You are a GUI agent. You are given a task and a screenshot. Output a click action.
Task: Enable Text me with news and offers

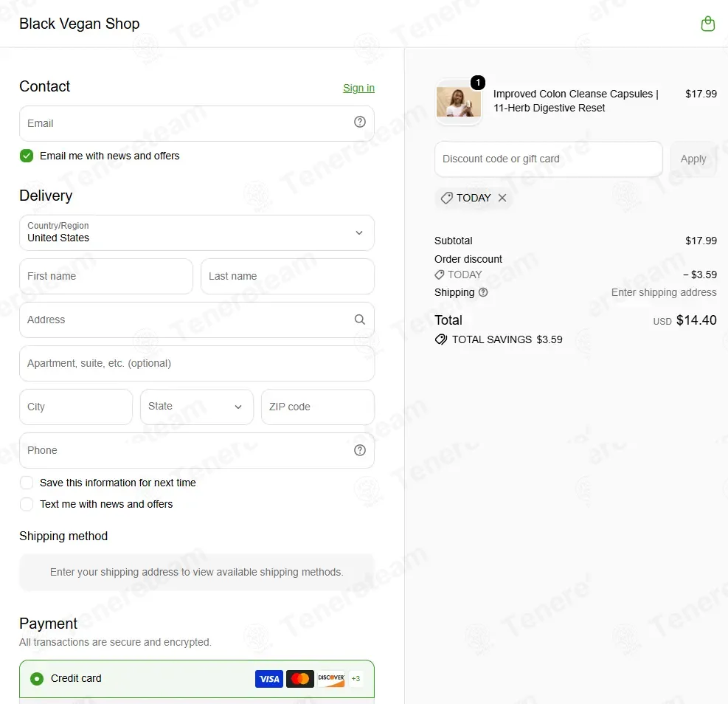tap(27, 504)
